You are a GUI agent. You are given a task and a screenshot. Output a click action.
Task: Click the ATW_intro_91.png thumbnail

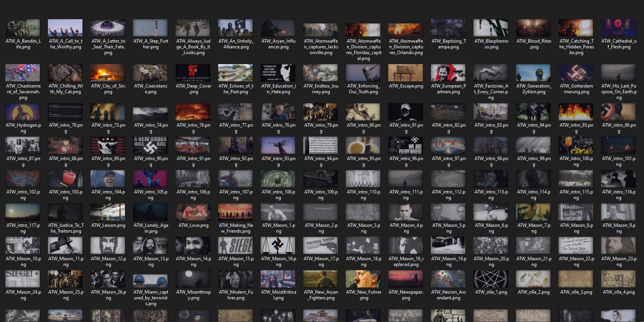click(x=193, y=145)
